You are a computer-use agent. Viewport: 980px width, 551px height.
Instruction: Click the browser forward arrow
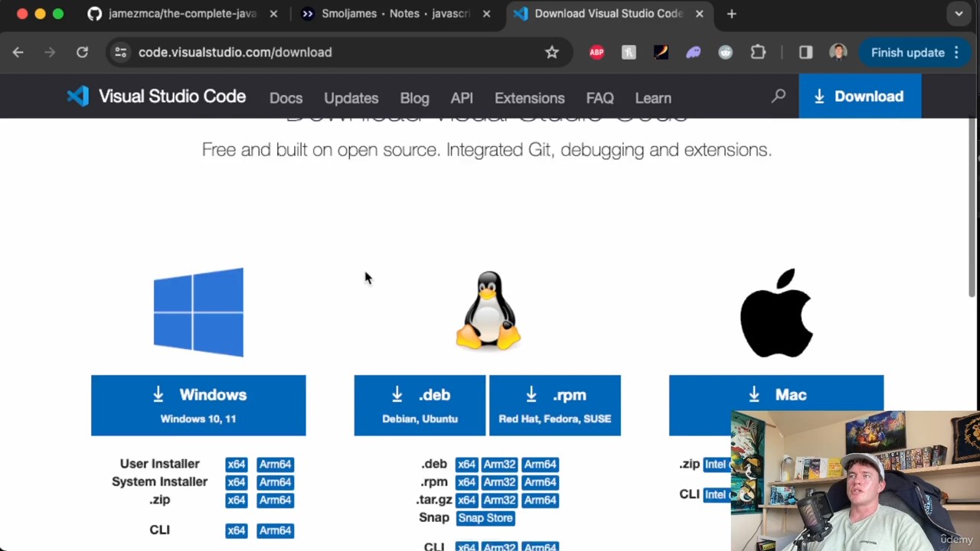click(50, 52)
